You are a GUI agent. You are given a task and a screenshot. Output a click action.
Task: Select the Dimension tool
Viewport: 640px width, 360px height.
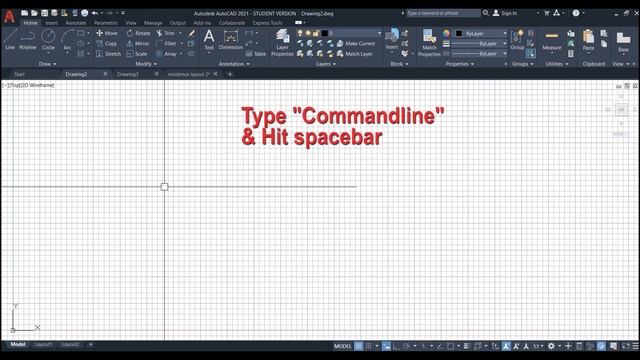coord(231,40)
